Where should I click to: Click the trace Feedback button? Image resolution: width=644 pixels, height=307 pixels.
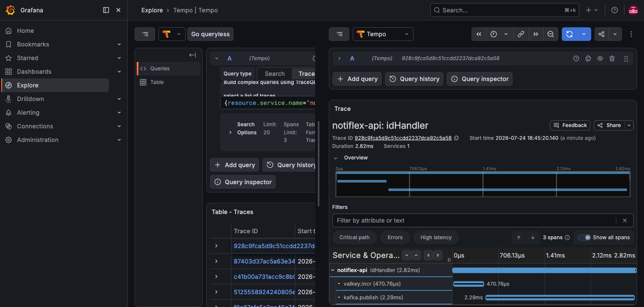pyautogui.click(x=570, y=125)
